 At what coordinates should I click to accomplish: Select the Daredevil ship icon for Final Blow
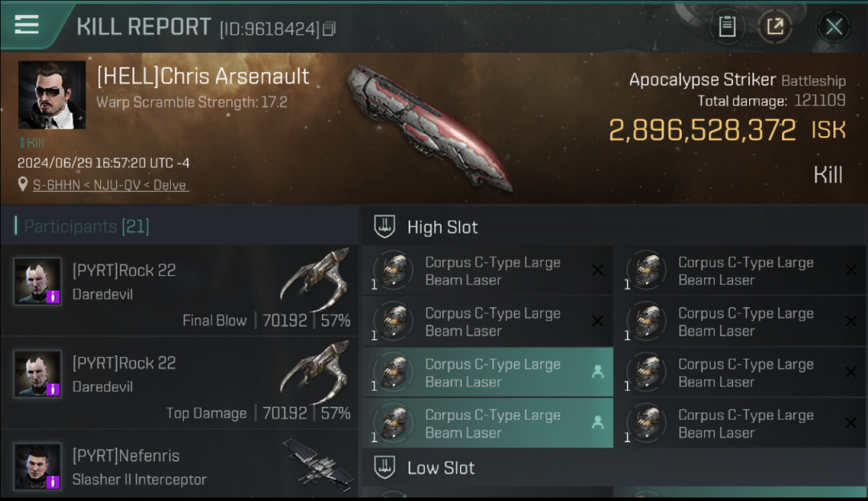(314, 279)
